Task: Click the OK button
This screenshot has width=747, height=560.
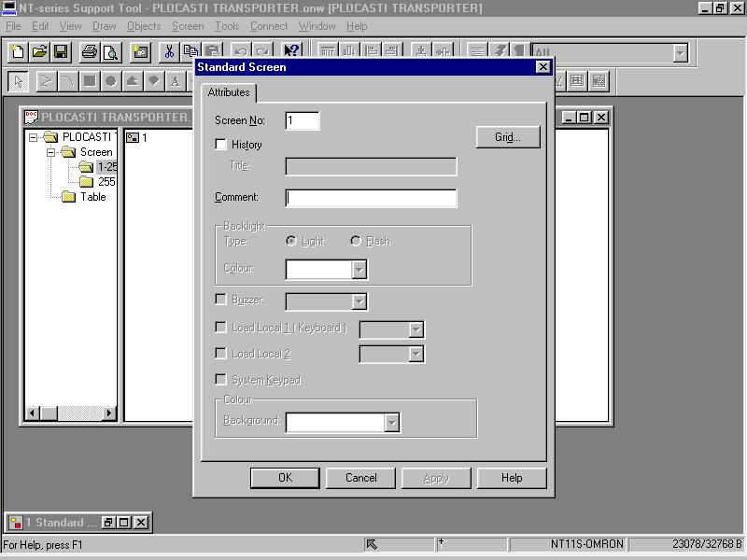Action: click(x=285, y=478)
